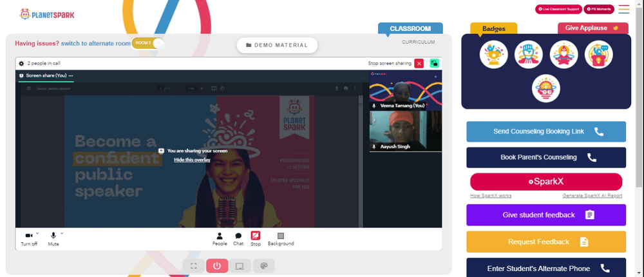Click the SparkX button
The image size is (644, 277).
coord(546,182)
